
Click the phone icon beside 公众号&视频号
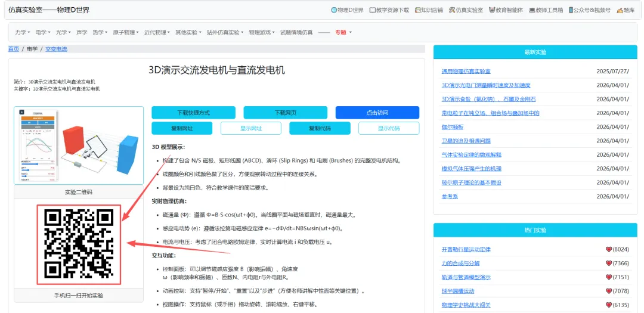(571, 10)
